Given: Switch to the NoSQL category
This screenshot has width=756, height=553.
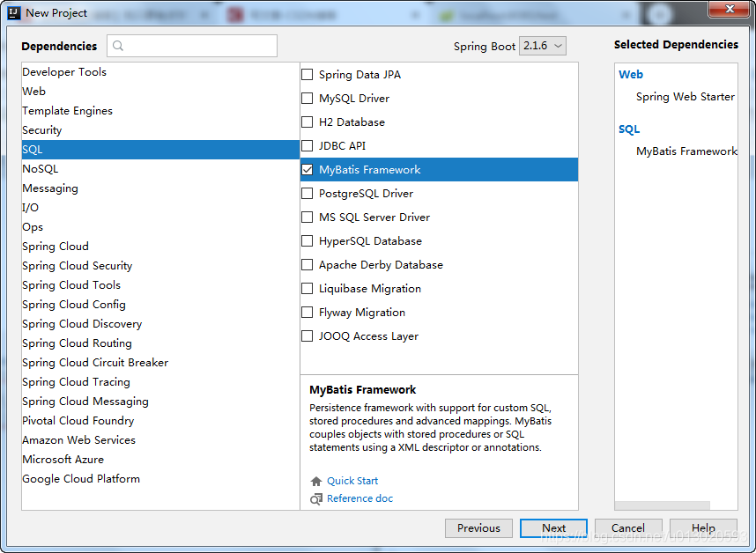Looking at the screenshot, I should pyautogui.click(x=160, y=168).
